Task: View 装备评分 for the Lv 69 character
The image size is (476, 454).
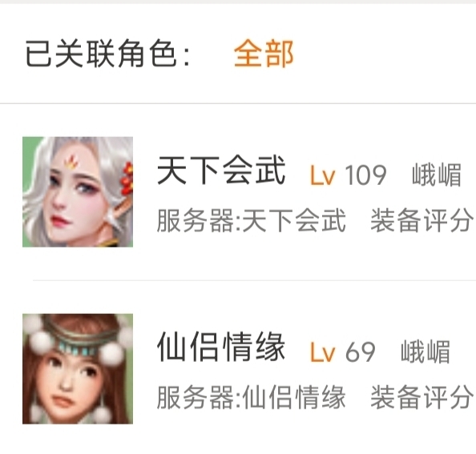Action: point(422,397)
